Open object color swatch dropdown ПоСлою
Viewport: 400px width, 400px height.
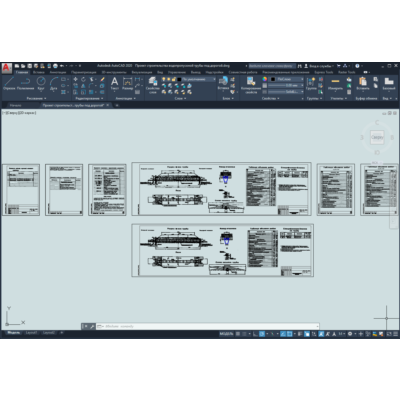[287, 79]
